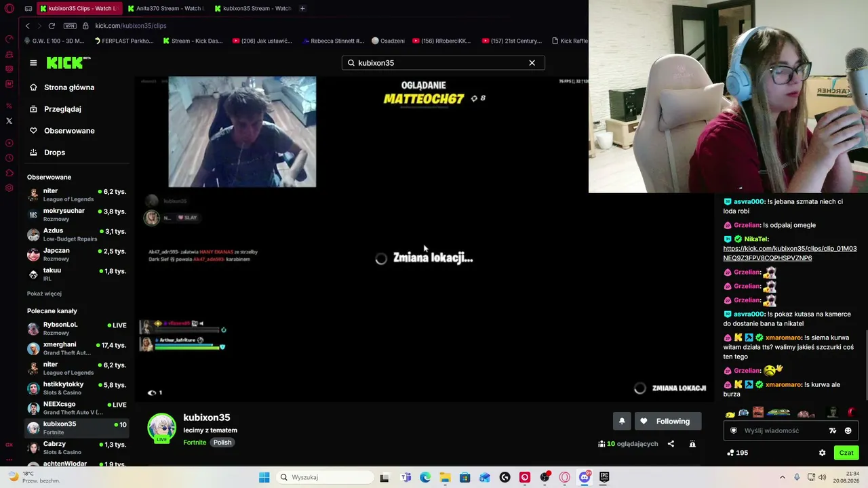The height and width of the screenshot is (488, 868).
Task: Click the 195 channel points counter
Action: [737, 453]
